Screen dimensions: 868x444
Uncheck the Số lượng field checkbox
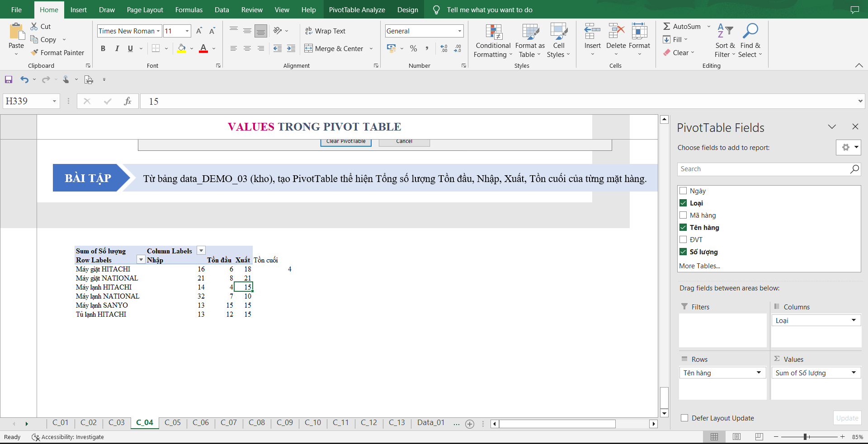(x=683, y=252)
